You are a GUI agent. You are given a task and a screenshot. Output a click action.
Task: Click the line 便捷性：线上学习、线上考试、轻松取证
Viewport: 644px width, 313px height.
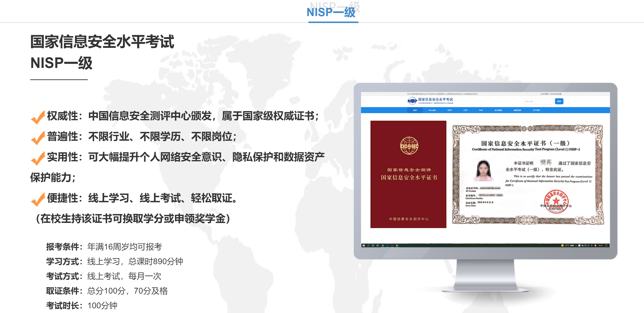coord(142,198)
